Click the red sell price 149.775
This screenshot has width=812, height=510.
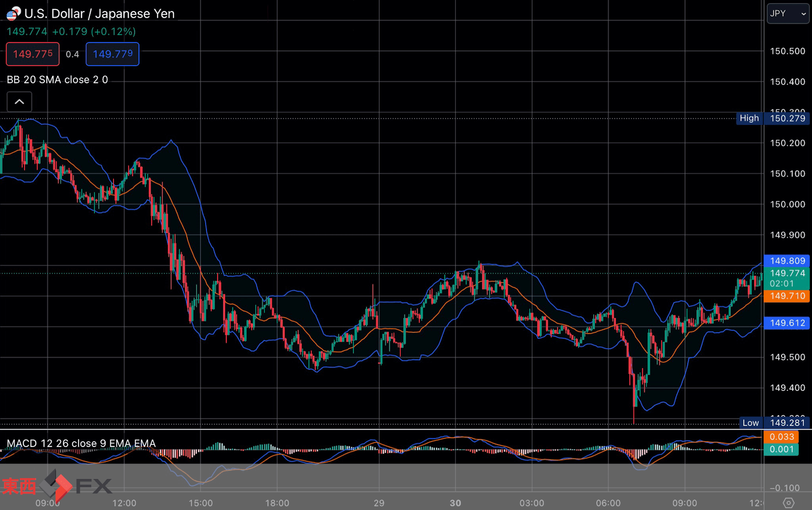(x=33, y=54)
